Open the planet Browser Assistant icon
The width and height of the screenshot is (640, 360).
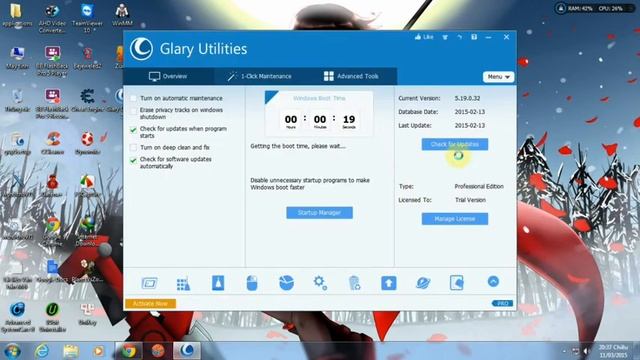(423, 283)
